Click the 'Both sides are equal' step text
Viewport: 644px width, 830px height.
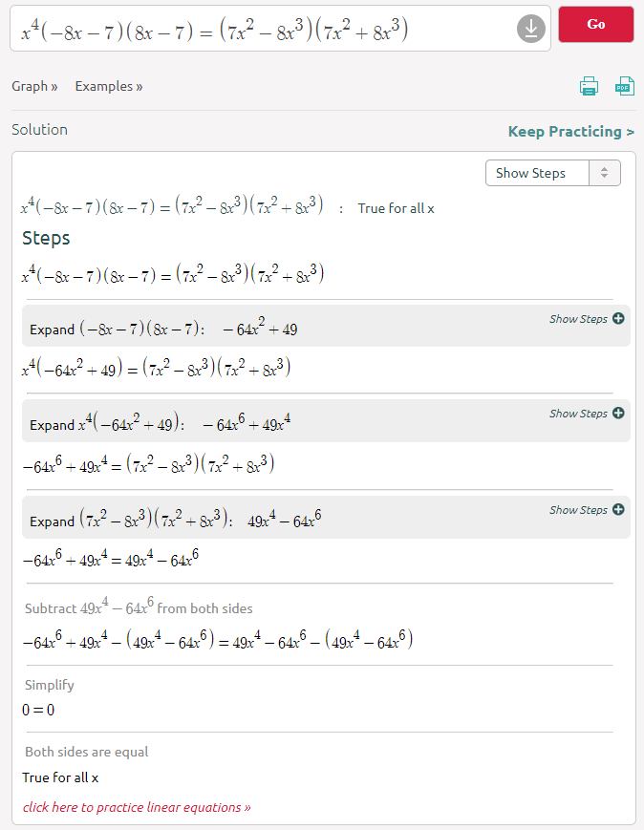86,752
